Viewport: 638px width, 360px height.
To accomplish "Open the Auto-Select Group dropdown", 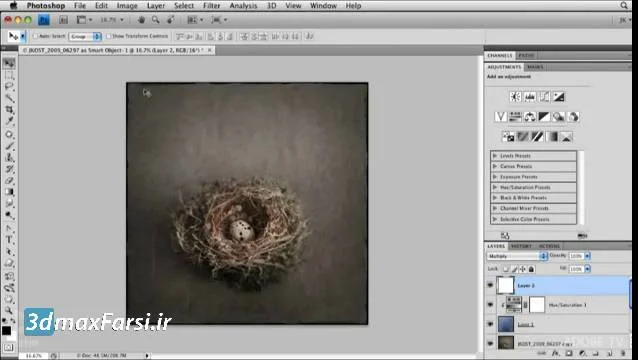I will (85, 36).
